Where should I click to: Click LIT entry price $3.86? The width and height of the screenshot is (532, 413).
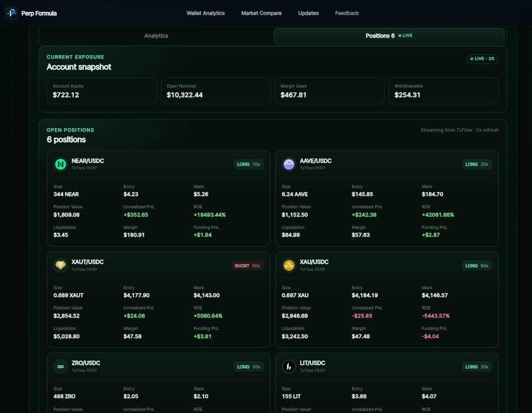coord(359,396)
